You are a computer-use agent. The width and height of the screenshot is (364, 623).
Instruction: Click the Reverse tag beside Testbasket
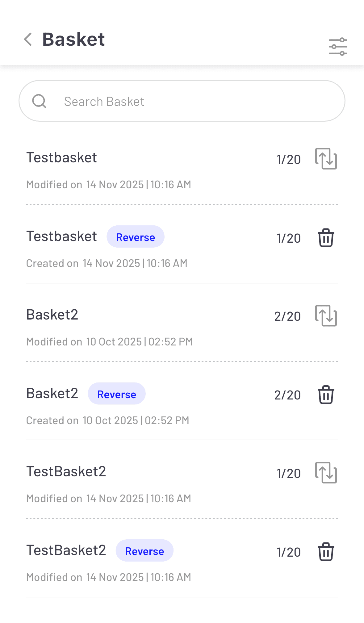point(135,237)
